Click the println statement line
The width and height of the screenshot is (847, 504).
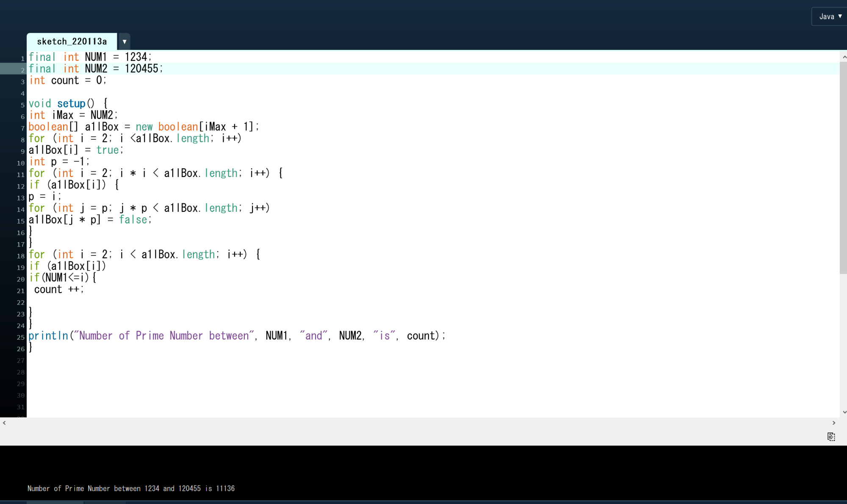(237, 336)
